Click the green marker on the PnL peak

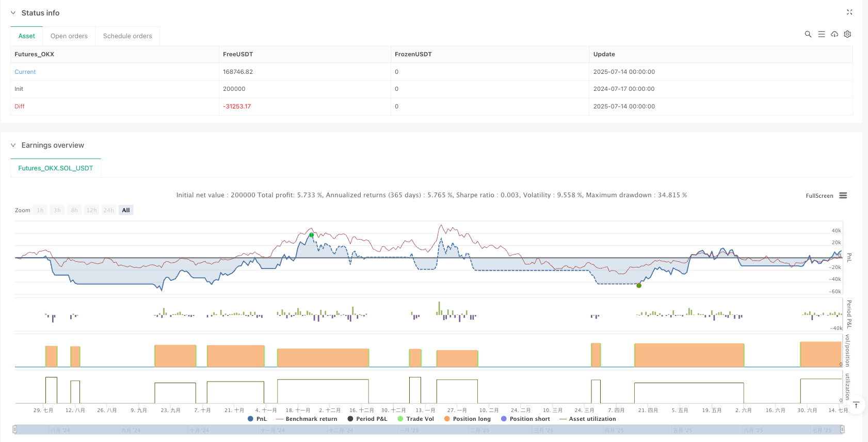pos(311,235)
